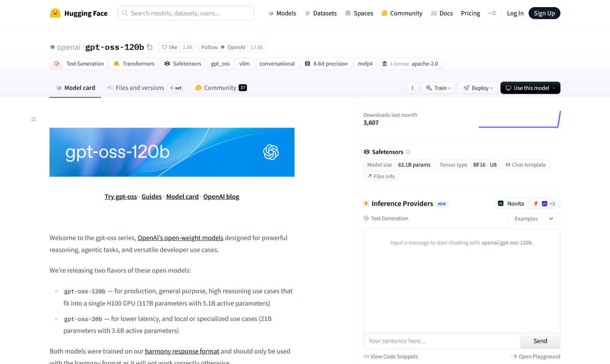
Task: Open the Guides link
Action: point(152,197)
